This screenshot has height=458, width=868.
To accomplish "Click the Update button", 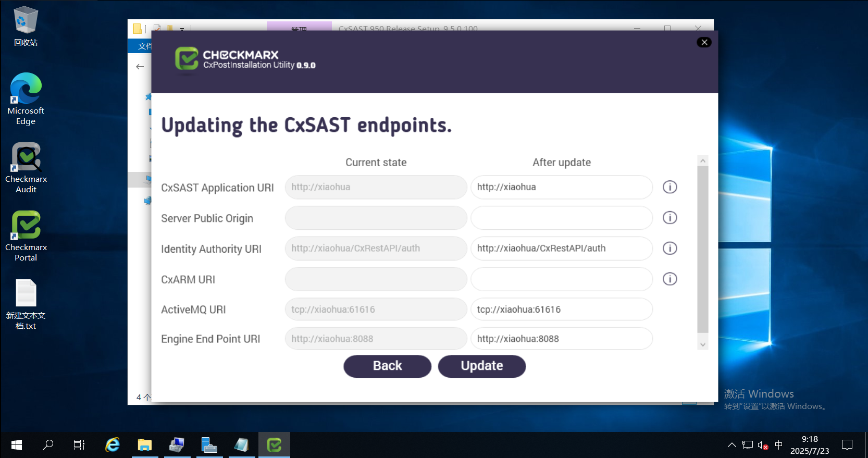I will (x=482, y=366).
